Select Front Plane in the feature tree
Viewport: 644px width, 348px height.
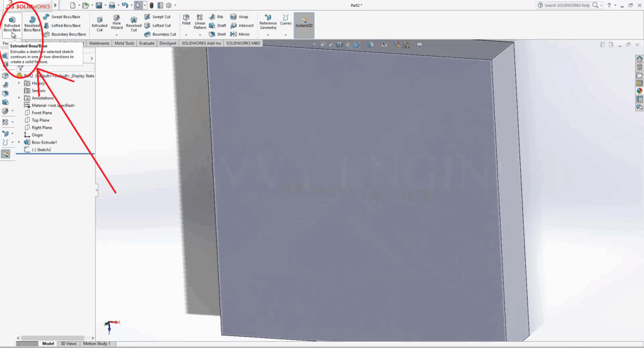(42, 113)
